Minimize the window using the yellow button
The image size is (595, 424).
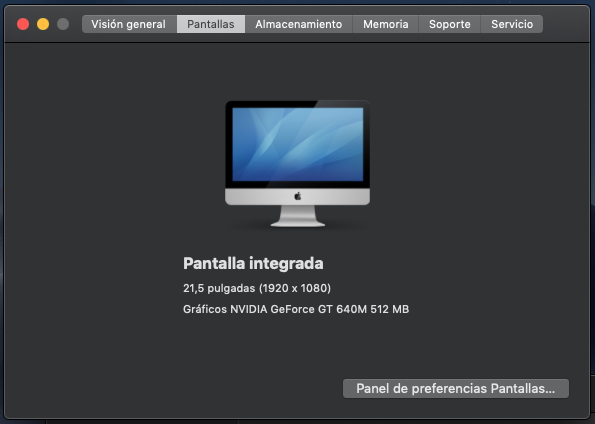pos(43,24)
